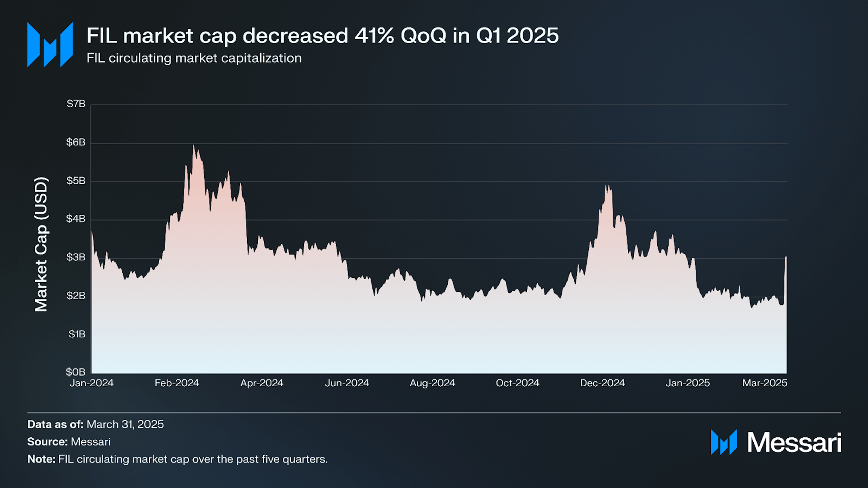
Task: Click the Mar-2025 x-axis label
Action: [765, 383]
